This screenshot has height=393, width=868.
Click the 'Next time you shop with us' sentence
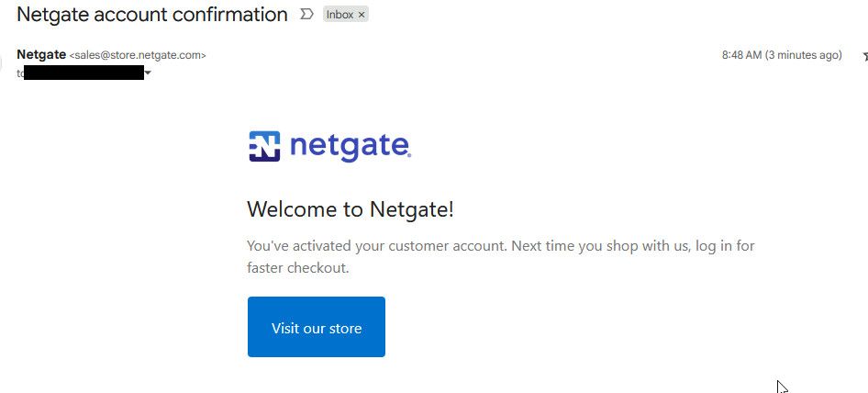click(x=601, y=245)
